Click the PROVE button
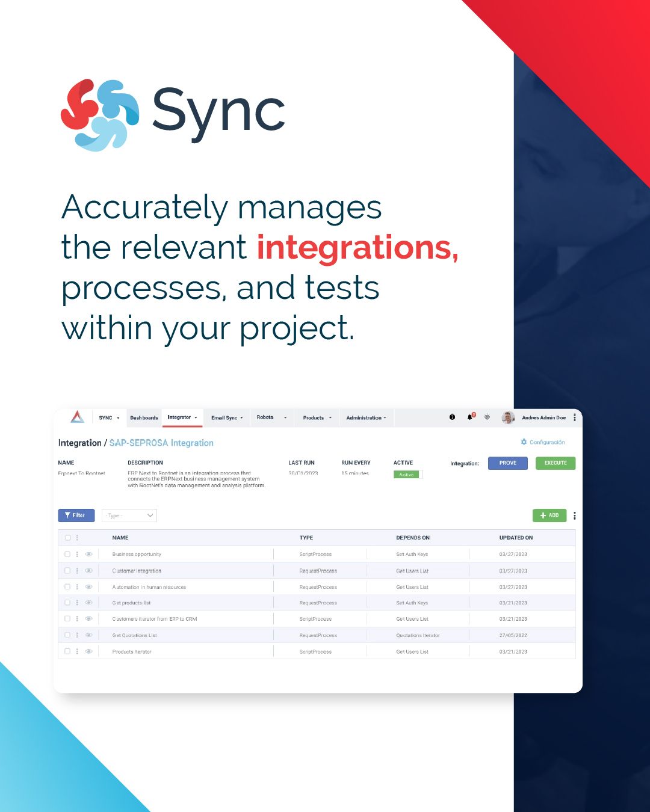The image size is (650, 812). [x=508, y=463]
